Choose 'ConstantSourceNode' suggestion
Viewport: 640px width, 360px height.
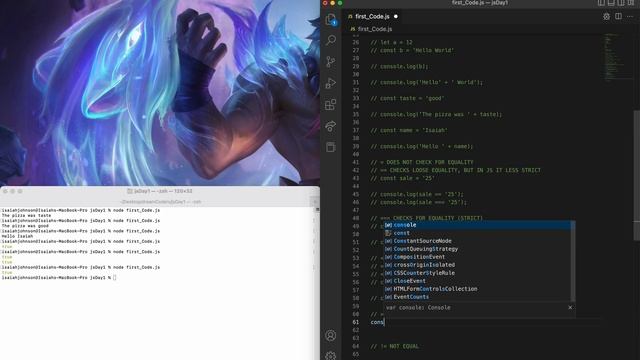[478, 241]
